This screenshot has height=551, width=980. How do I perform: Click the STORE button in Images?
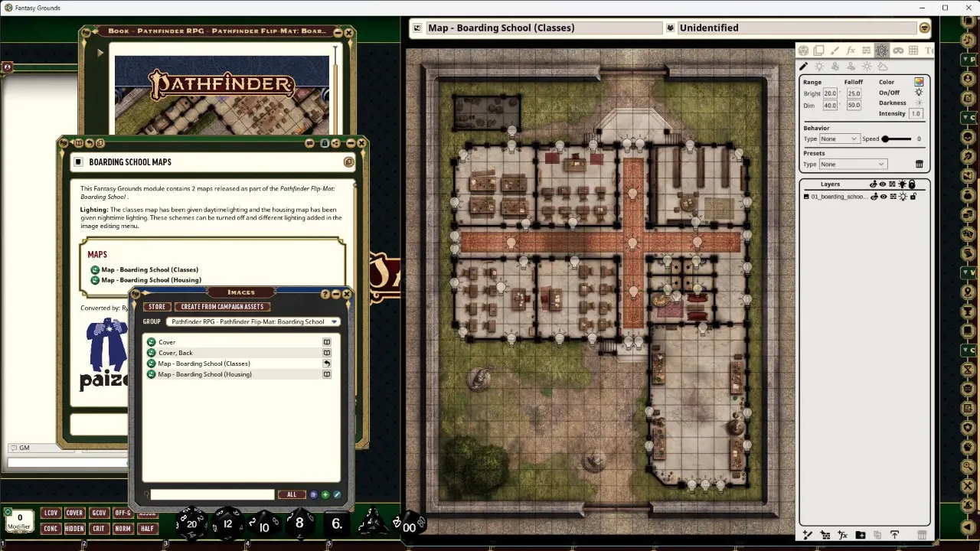[x=157, y=307]
